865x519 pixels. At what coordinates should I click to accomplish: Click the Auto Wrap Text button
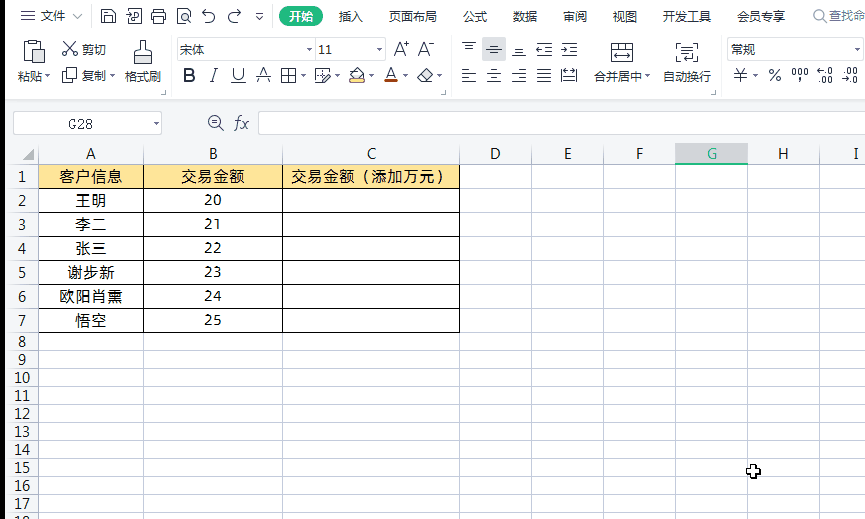click(687, 61)
